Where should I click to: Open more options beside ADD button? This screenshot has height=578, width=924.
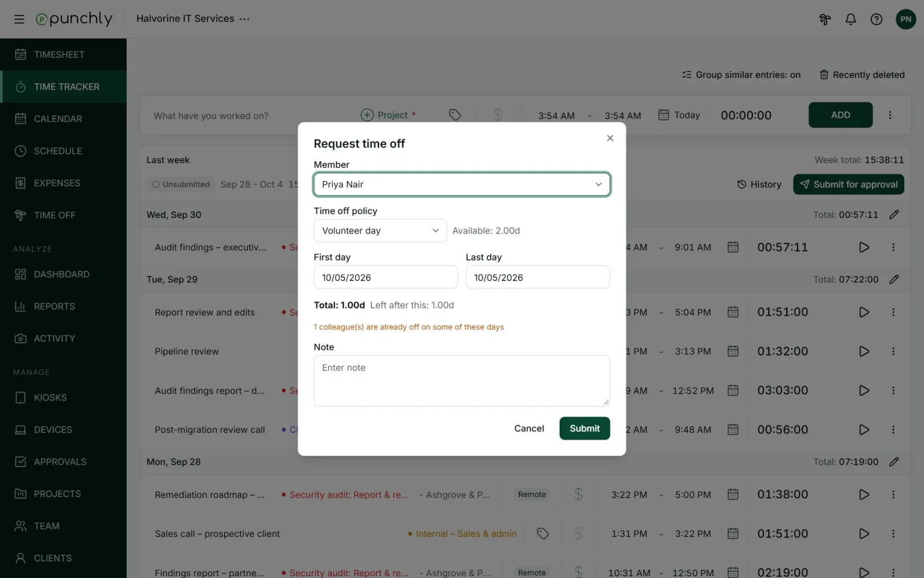tap(890, 115)
